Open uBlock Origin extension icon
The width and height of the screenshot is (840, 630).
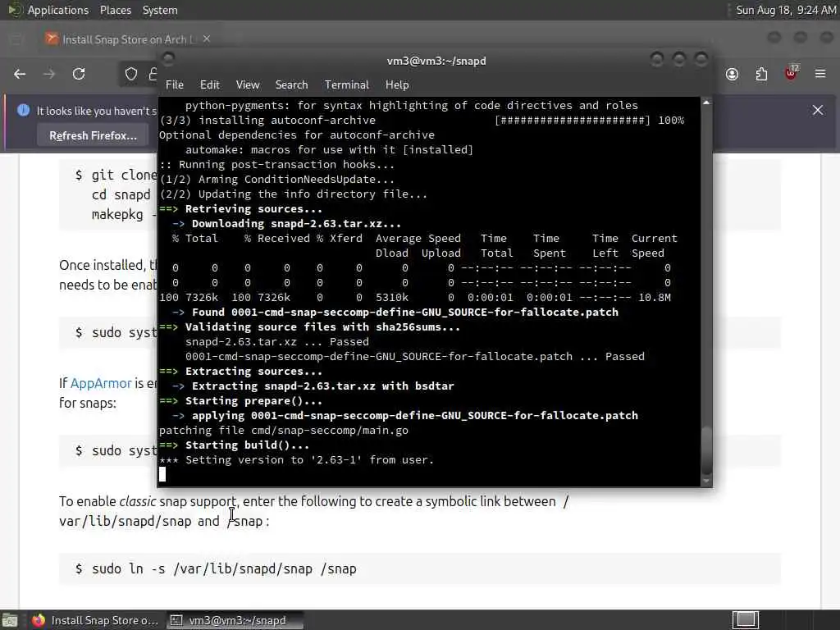(x=791, y=73)
